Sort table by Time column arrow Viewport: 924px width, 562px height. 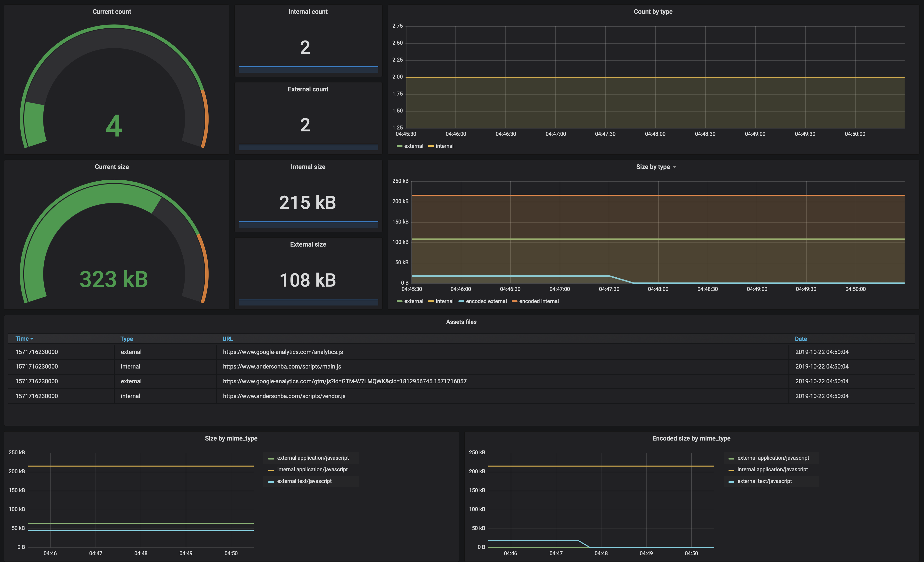32,338
